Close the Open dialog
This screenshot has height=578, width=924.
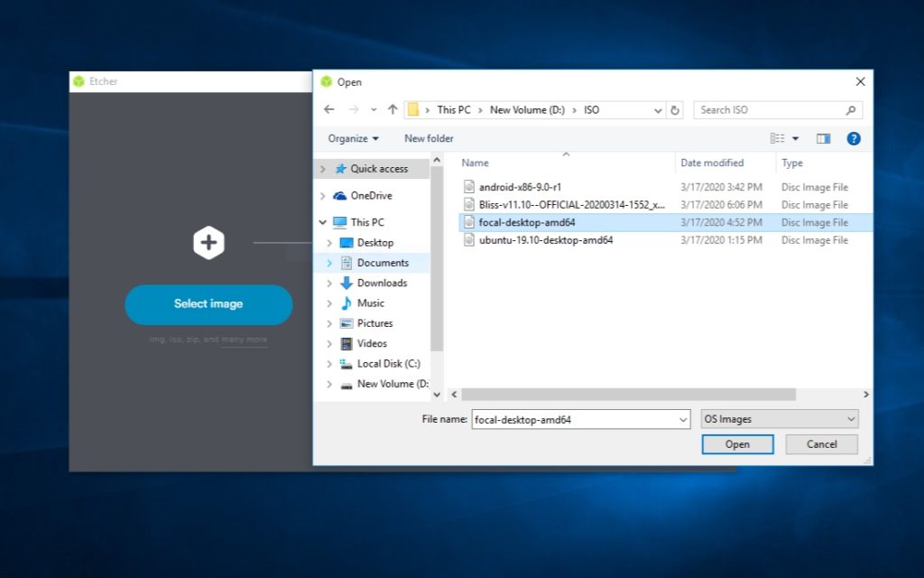click(x=860, y=81)
